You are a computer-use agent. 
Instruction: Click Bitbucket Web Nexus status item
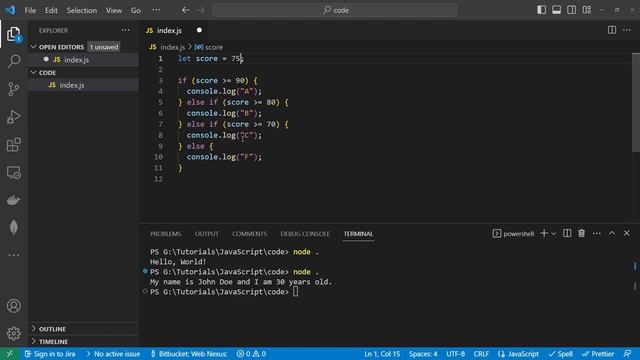(189, 354)
